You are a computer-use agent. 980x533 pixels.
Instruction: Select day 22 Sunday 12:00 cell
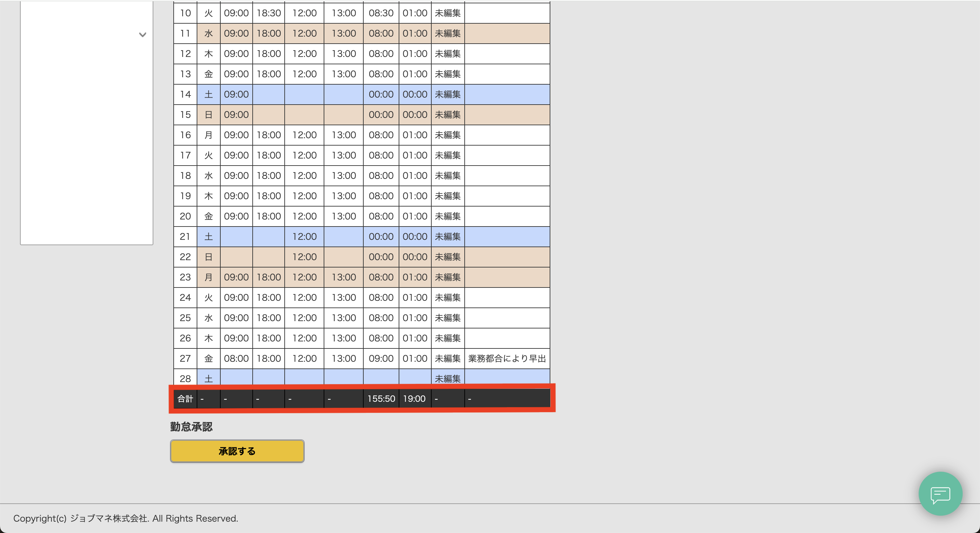[304, 257]
